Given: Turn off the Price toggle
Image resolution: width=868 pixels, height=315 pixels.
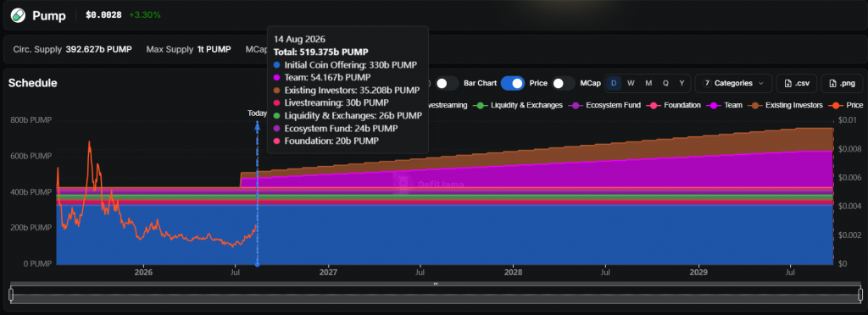Looking at the screenshot, I should pos(513,84).
